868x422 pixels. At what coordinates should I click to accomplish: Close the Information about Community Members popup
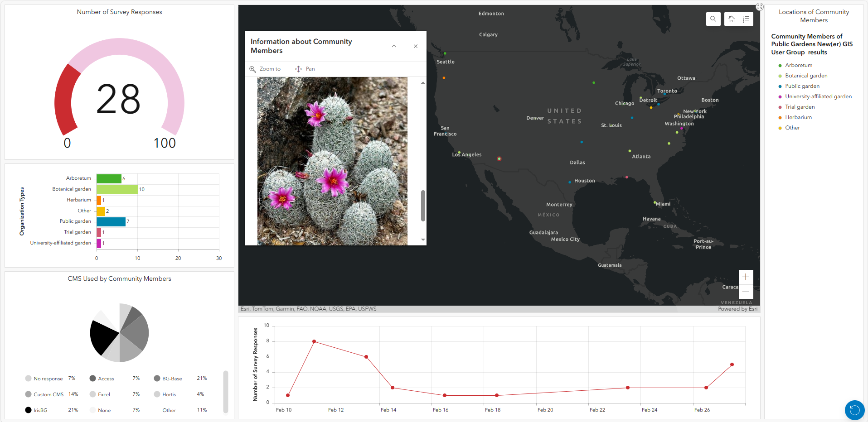pos(415,46)
